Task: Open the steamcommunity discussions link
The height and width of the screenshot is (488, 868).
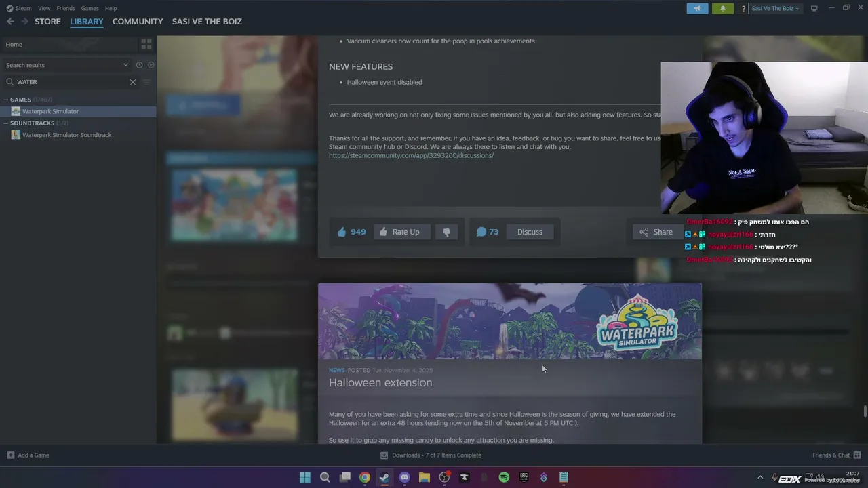Action: [411, 156]
